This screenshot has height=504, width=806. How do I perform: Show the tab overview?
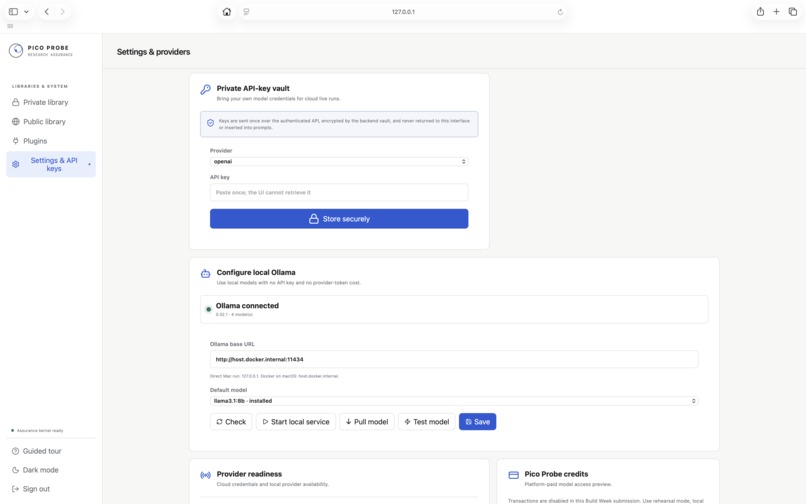(x=793, y=12)
